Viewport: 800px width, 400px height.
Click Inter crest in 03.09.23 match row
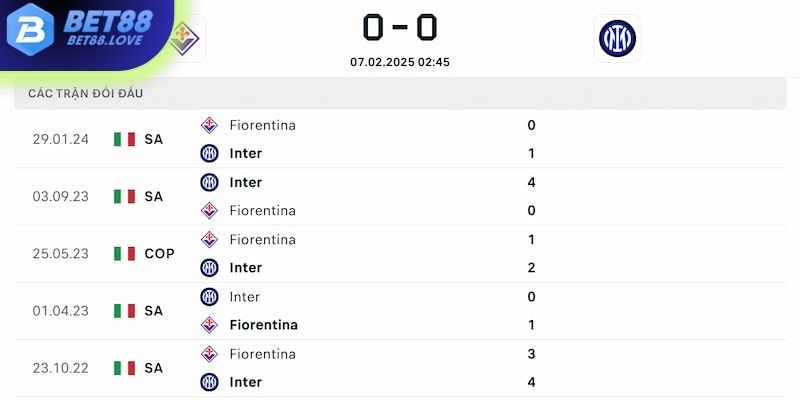pos(209,182)
